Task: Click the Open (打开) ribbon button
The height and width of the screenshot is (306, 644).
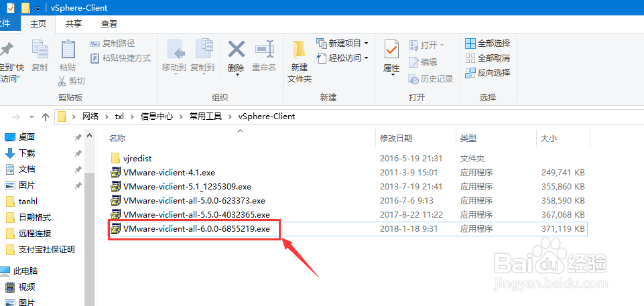Action: 426,45
